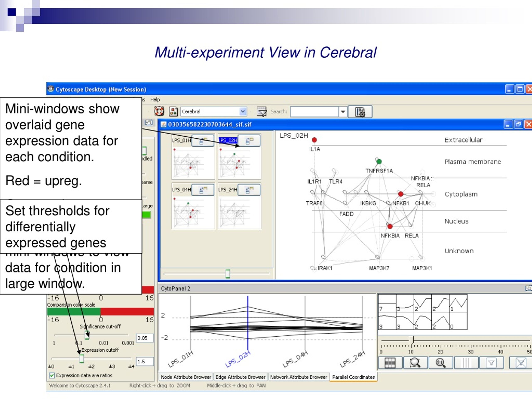Select the green TNFRSF1A node
Image resolution: width=532 pixels, height=399 pixels.
click(x=379, y=161)
